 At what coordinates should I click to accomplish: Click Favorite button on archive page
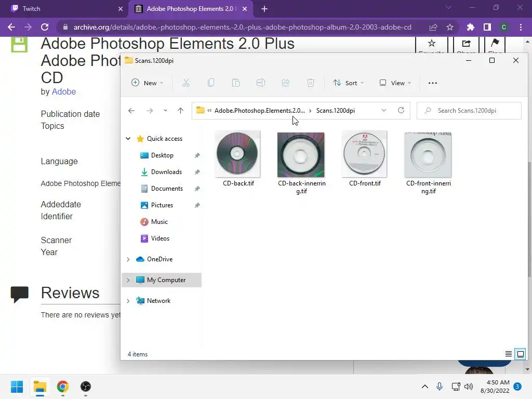(x=432, y=45)
